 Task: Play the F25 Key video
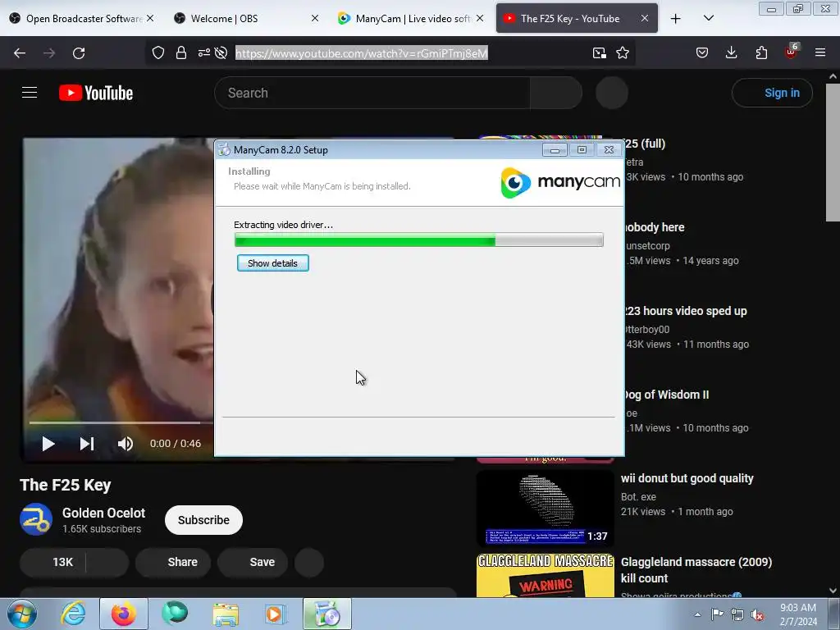[48, 444]
